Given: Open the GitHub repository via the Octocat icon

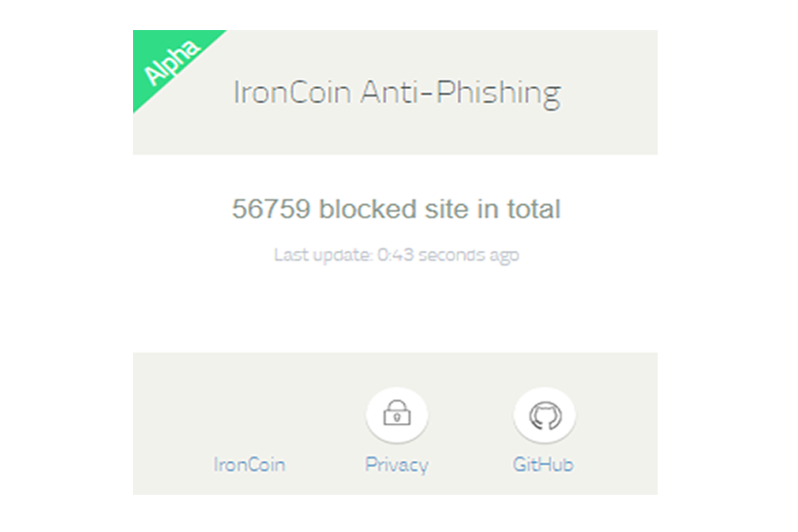Looking at the screenshot, I should point(544,414).
